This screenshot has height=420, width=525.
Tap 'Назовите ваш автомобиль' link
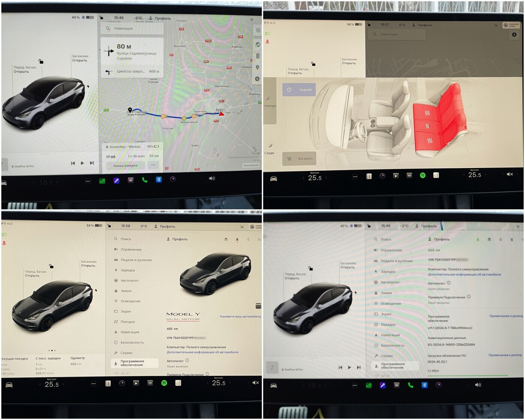click(x=240, y=316)
